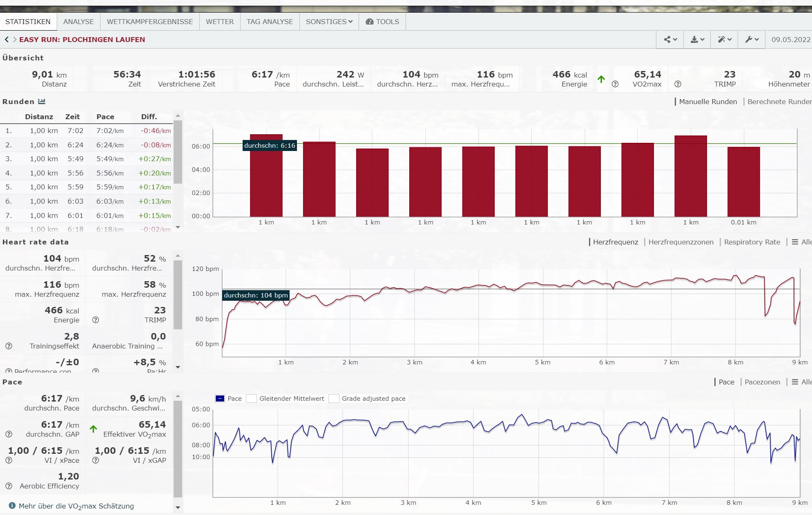Open Mehr über die VO2max Schätzung link

(x=76, y=506)
